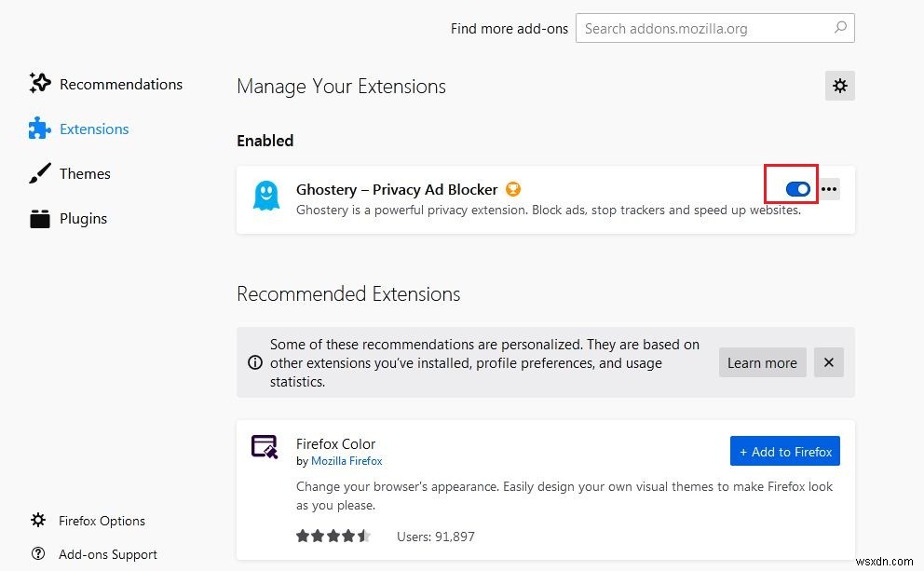Image resolution: width=924 pixels, height=571 pixels.
Task: Click the Add to Firefox button
Action: click(785, 452)
